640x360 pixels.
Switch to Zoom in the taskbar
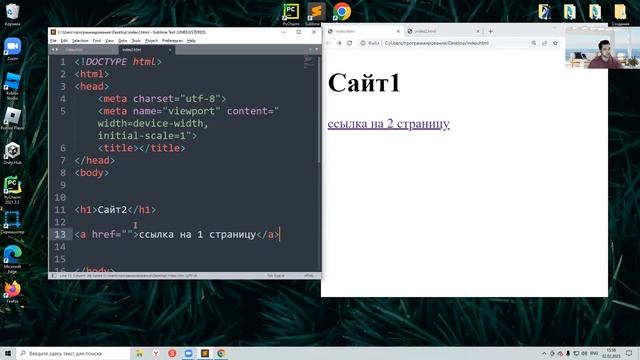click(x=188, y=353)
